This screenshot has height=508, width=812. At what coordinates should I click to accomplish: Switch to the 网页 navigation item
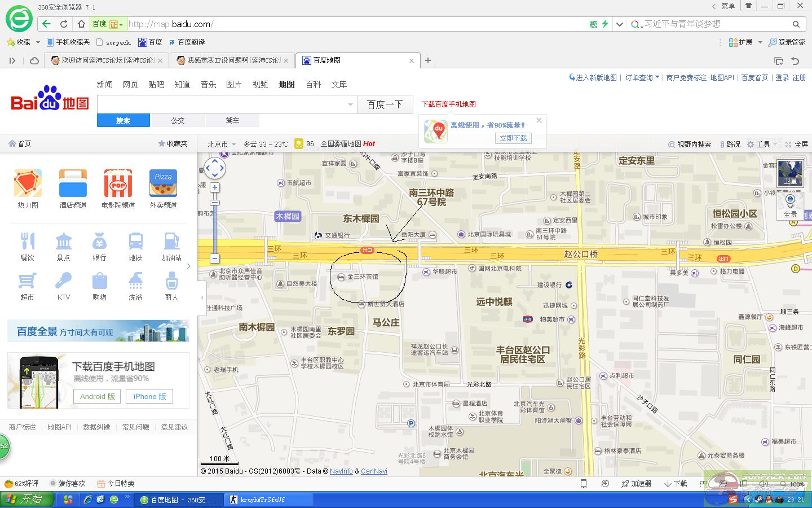click(130, 85)
